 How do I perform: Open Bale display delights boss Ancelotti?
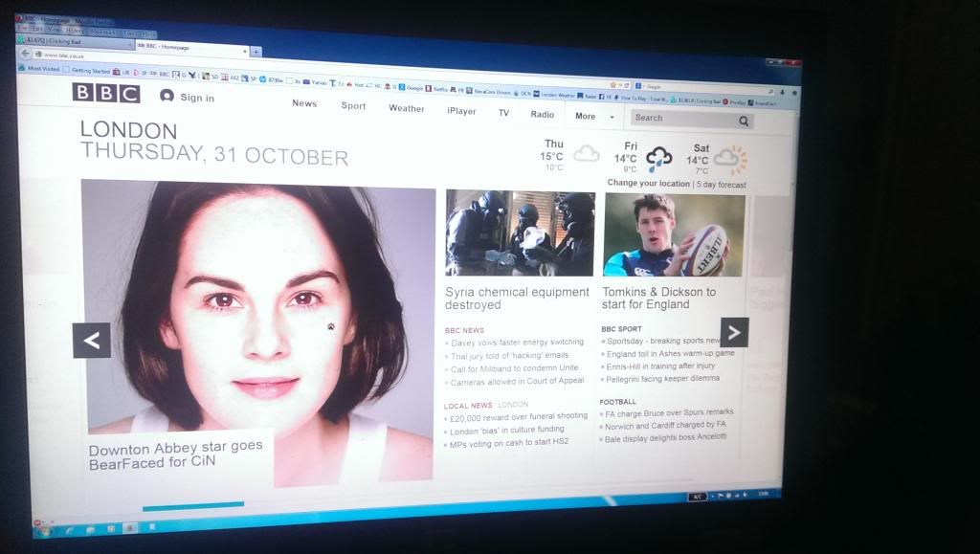click(666, 438)
